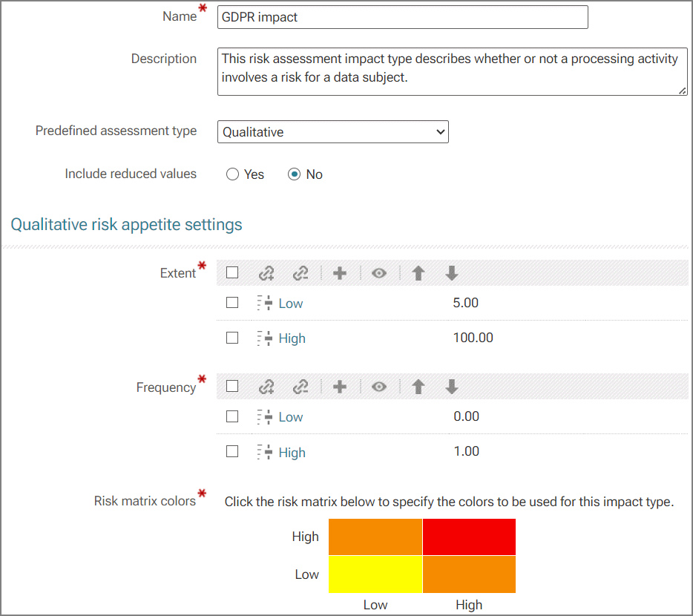Check the Extent High row checkbox

coord(232,338)
